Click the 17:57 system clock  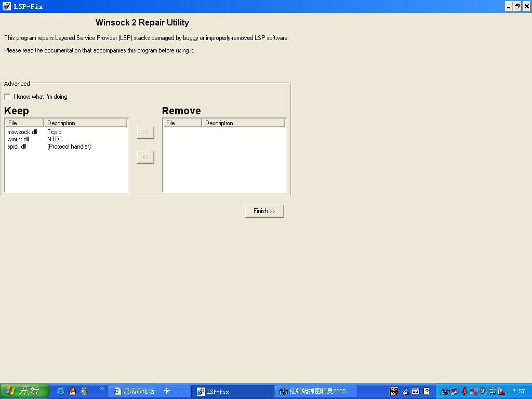tap(517, 392)
